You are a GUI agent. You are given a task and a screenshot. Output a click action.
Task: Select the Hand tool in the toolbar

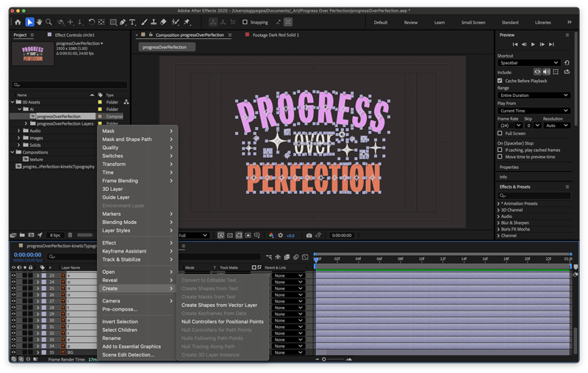tap(40, 22)
